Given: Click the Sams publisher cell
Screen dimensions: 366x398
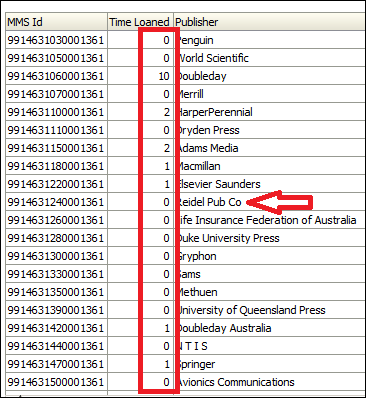Looking at the screenshot, I should coord(269,274).
